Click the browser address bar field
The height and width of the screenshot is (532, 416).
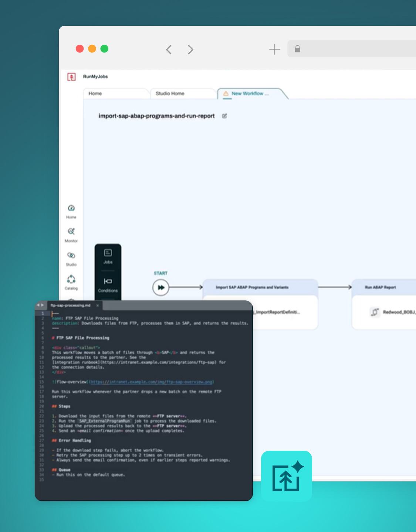352,49
